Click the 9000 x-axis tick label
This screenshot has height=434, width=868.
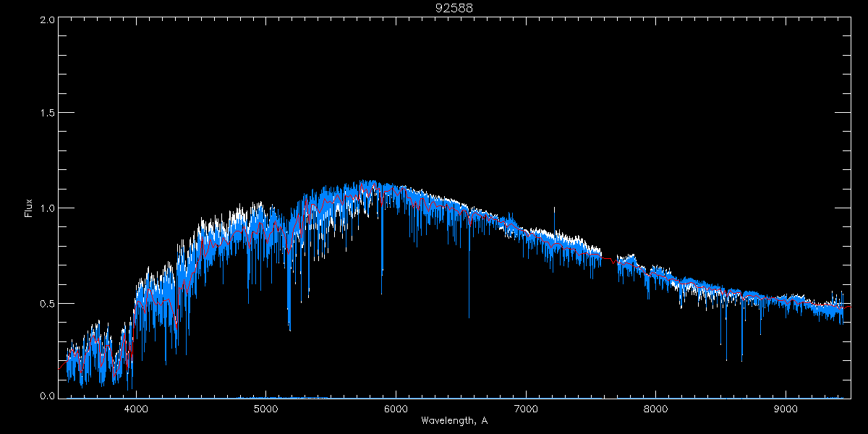tap(786, 409)
